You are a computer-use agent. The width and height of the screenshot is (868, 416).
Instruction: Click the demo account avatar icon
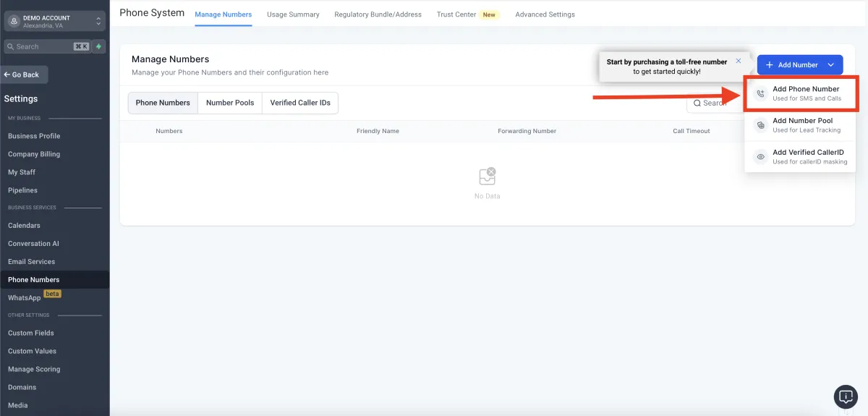14,21
